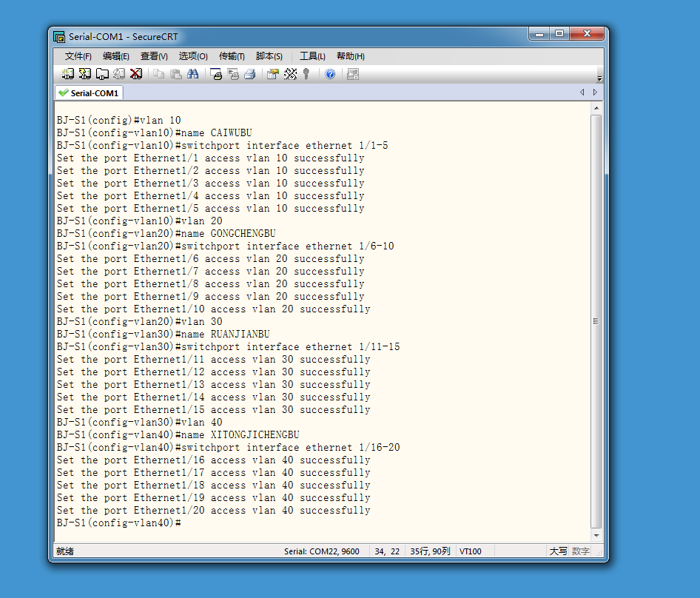This screenshot has height=598, width=700.
Task: Minimize the SecureCRT window
Action: (x=539, y=34)
